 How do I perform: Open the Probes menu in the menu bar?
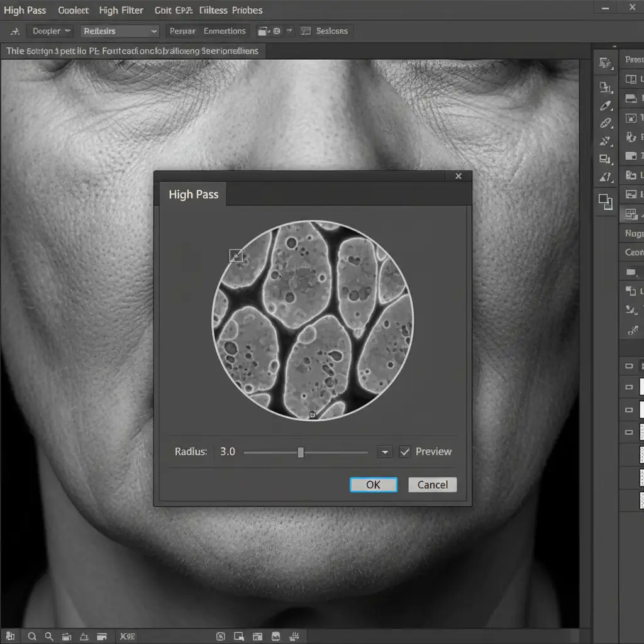click(238, 11)
